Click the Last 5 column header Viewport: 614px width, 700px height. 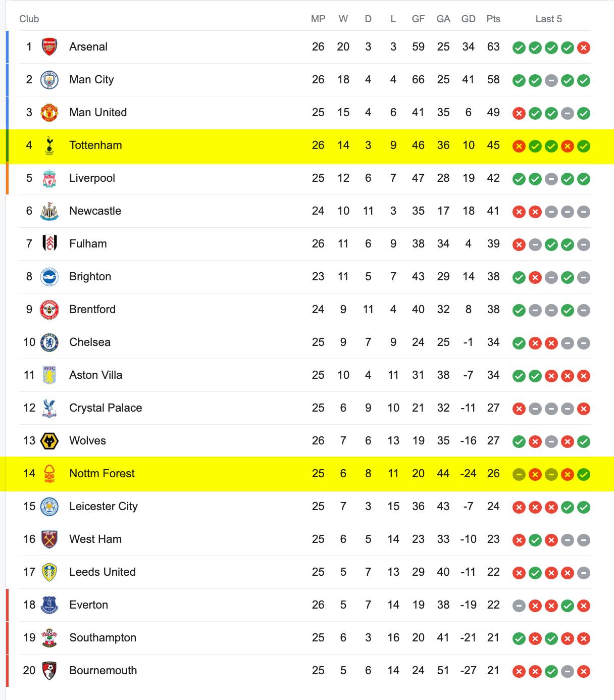(549, 19)
